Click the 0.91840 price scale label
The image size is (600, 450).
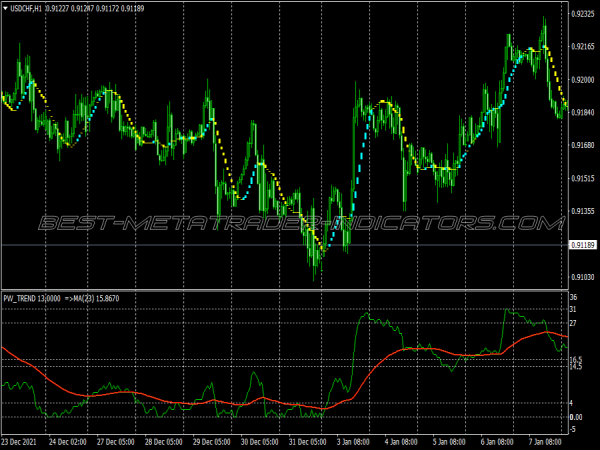pyautogui.click(x=583, y=112)
